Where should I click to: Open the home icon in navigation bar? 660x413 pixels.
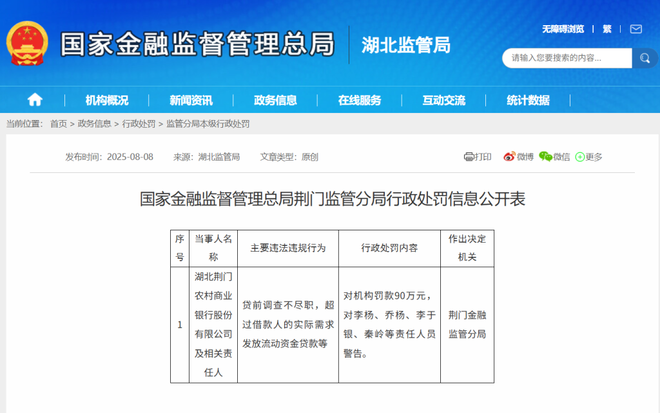pyautogui.click(x=35, y=100)
